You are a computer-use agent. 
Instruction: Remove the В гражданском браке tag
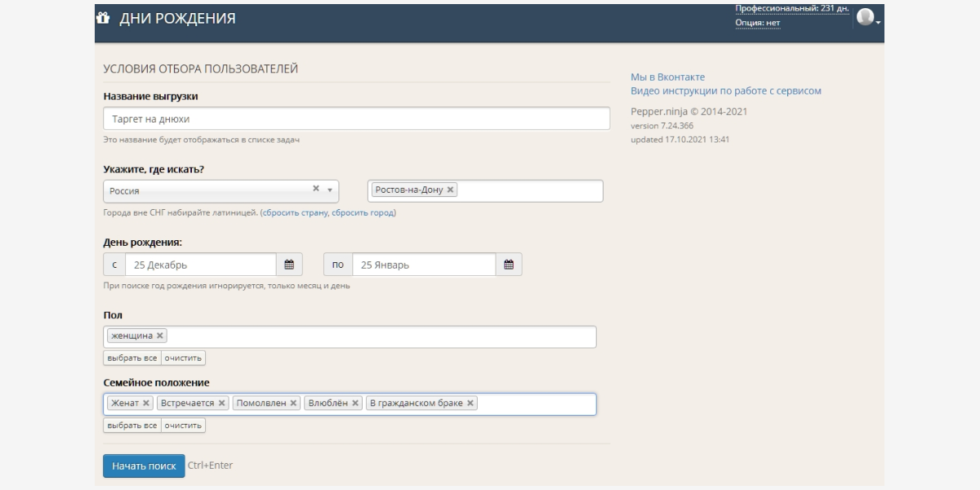[x=470, y=403]
